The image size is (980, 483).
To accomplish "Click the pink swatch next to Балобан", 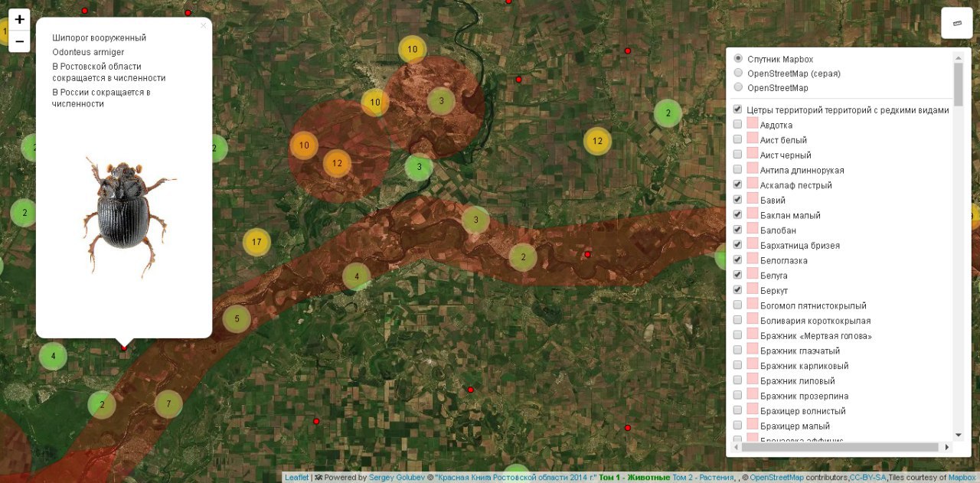I will pos(752,230).
